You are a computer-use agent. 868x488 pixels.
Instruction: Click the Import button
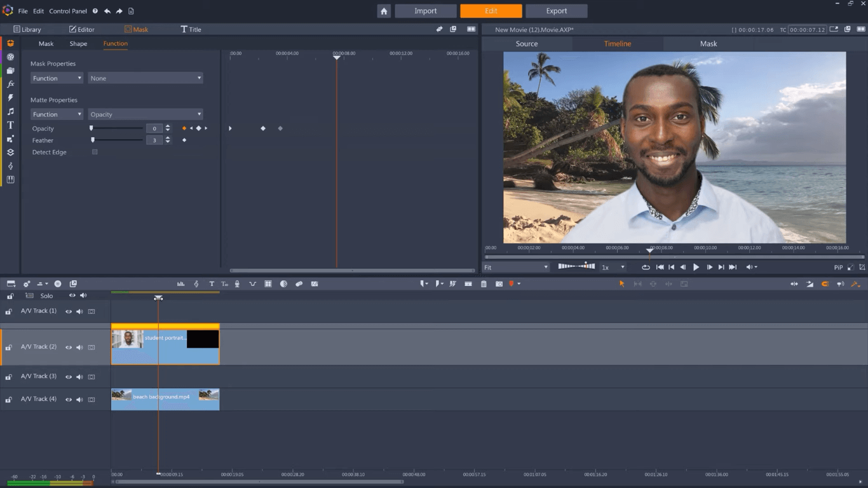tap(425, 11)
